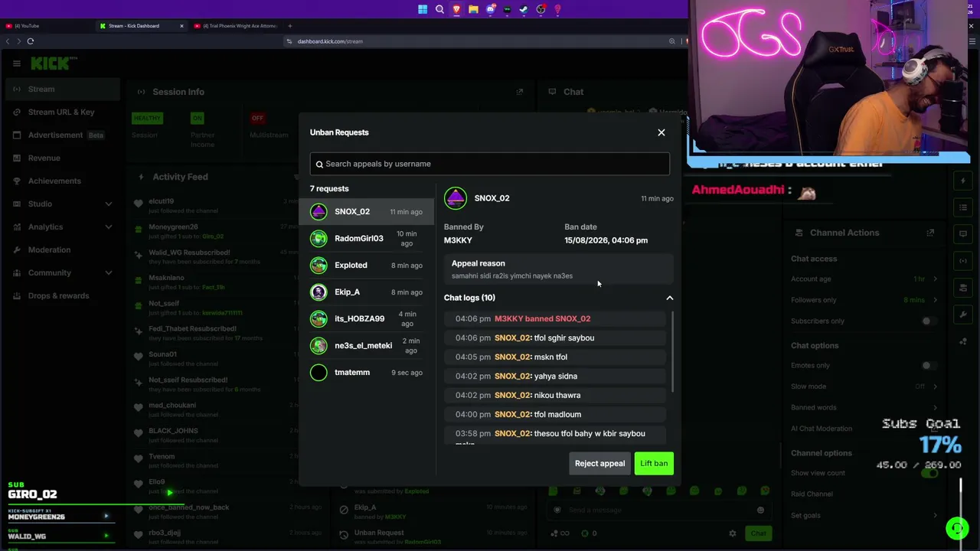This screenshot has width=980, height=551.
Task: Open OBS Studio from the taskbar
Action: (541, 9)
